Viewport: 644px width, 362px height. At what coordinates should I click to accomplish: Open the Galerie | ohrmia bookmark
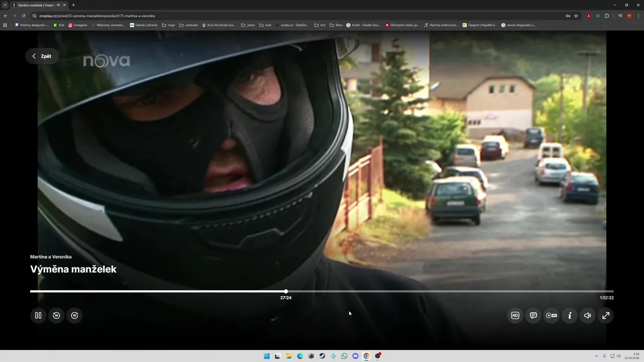(x=144, y=25)
